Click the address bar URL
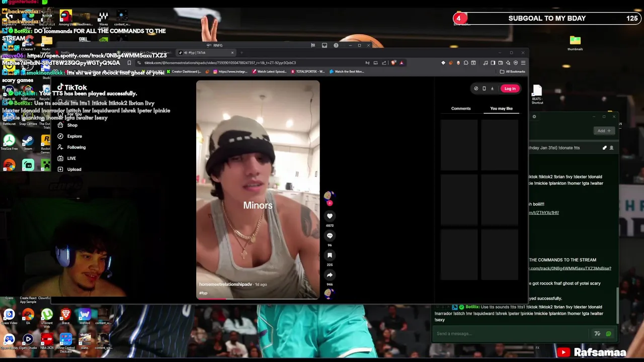Viewport: 644px width, 362px height. (220, 63)
